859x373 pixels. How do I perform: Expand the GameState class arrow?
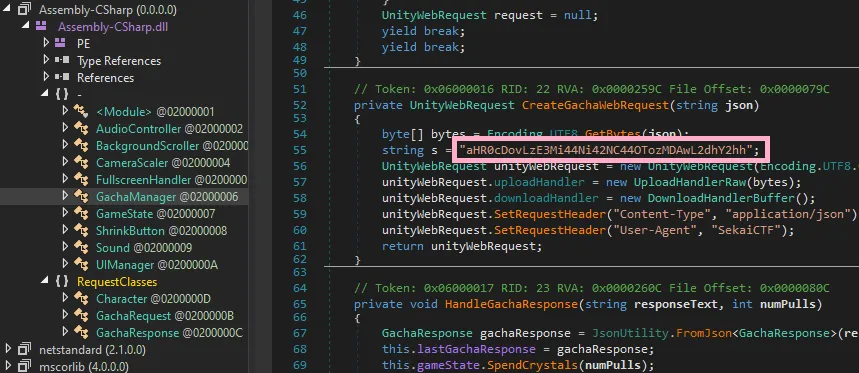coord(66,213)
